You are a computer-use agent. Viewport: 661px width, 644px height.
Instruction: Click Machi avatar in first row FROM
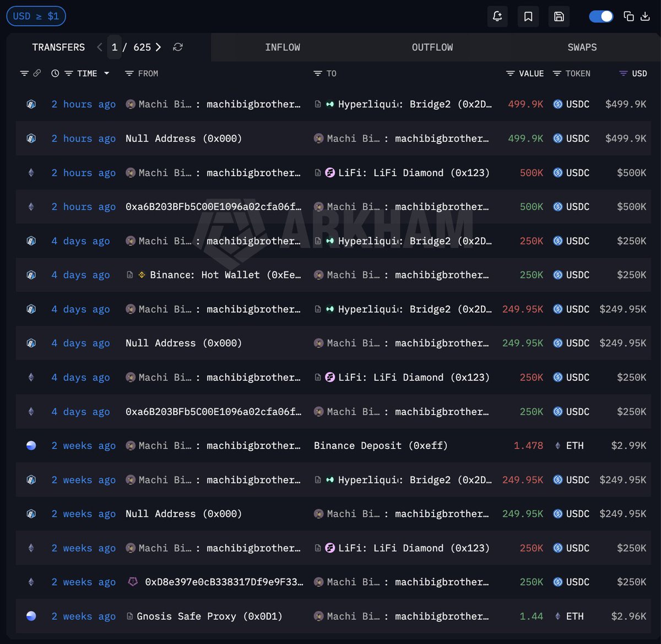point(131,104)
